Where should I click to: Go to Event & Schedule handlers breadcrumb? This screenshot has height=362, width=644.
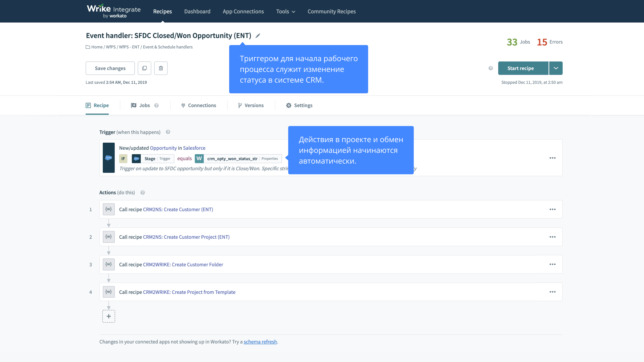click(x=168, y=47)
